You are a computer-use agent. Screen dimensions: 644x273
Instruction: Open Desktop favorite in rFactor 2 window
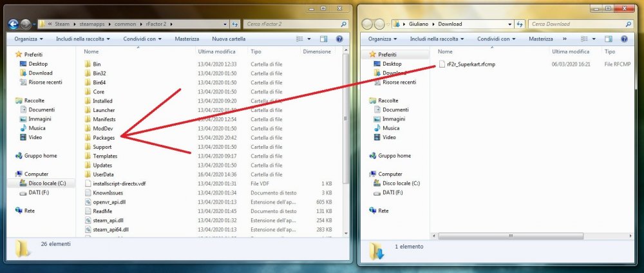33,64
